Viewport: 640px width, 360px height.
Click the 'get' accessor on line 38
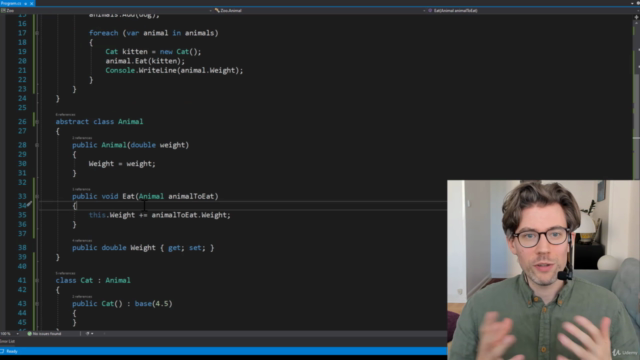coord(174,248)
